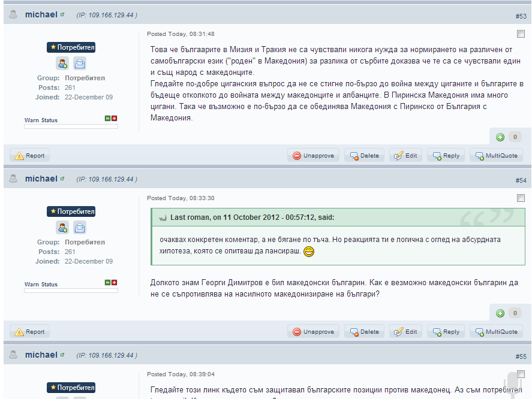Unapprove post #54
The image size is (532, 399).
coord(313,332)
